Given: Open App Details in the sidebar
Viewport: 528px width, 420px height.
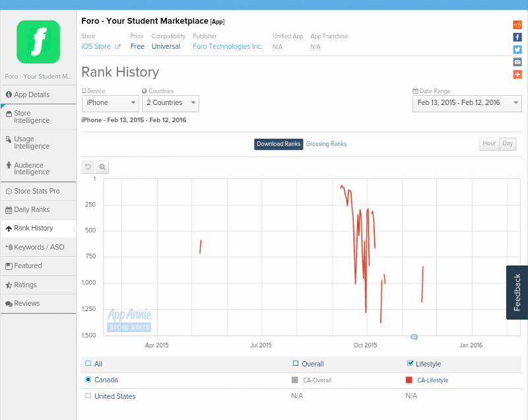Looking at the screenshot, I should point(38,94).
